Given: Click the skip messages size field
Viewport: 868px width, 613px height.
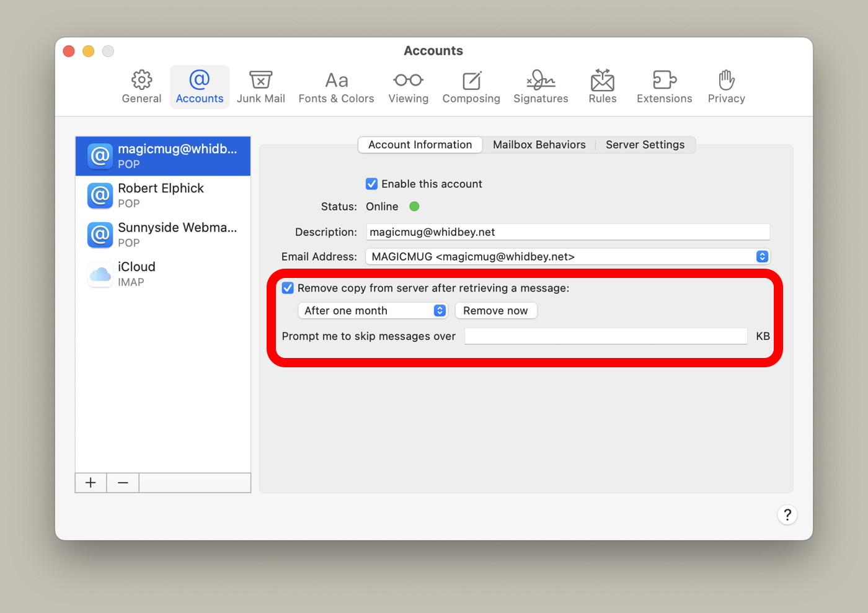Looking at the screenshot, I should [606, 336].
